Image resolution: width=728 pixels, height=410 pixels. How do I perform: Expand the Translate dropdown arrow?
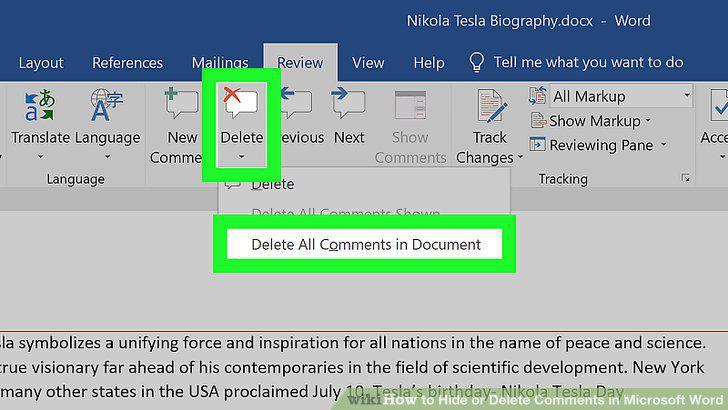coord(40,157)
